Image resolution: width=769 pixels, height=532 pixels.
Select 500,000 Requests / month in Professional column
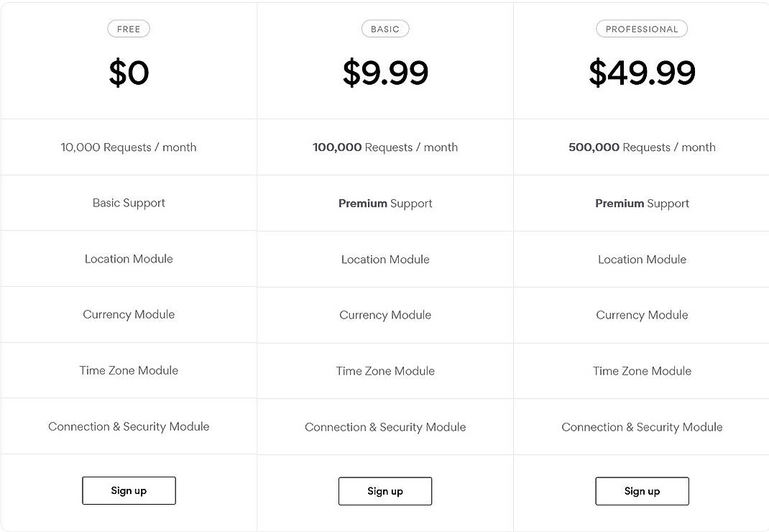[642, 147]
